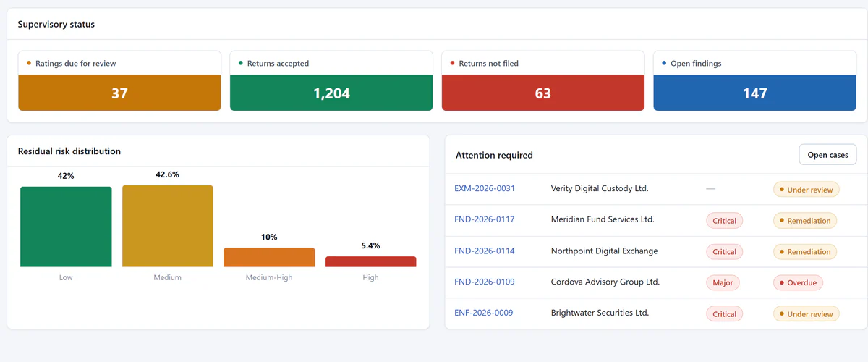
Task: Click the Open cases button
Action: click(x=827, y=155)
